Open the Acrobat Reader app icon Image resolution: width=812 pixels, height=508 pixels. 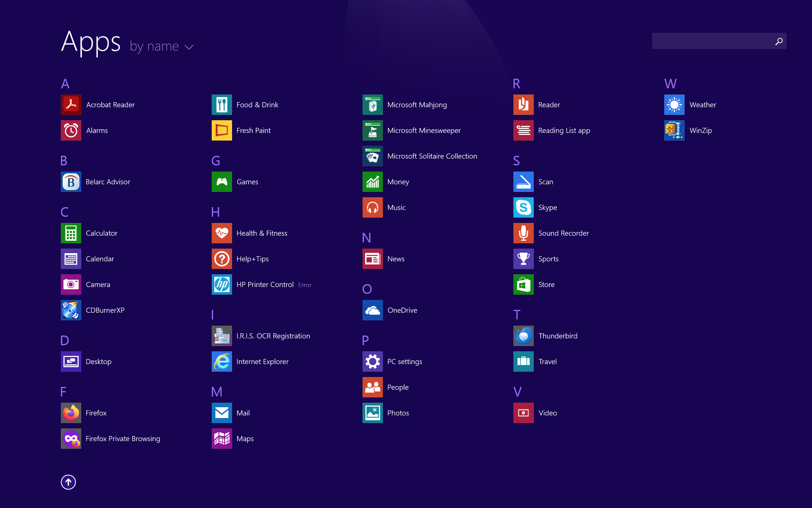[71, 104]
